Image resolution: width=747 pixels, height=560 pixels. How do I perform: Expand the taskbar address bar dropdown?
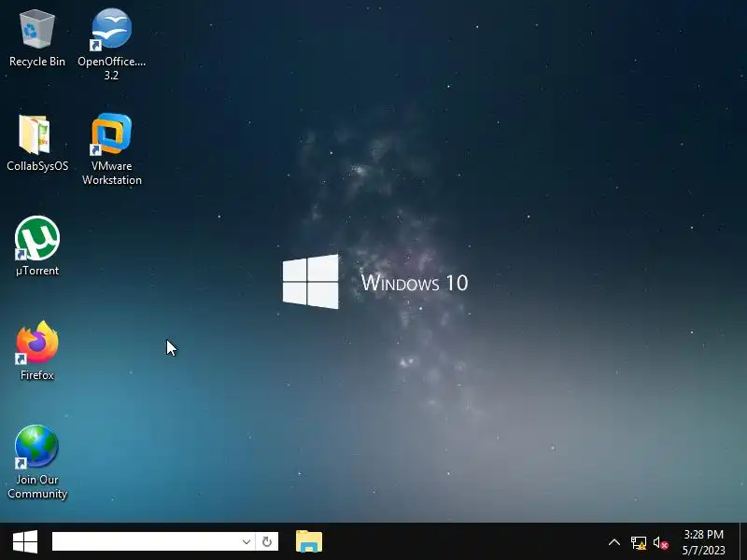click(x=247, y=542)
